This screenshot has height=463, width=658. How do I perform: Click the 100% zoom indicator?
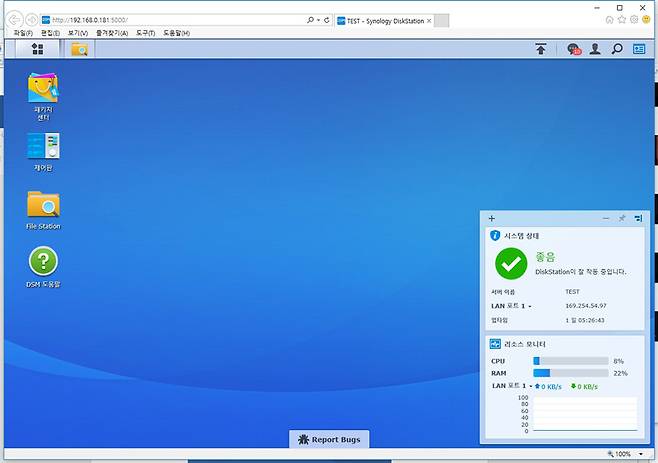[x=619, y=454]
